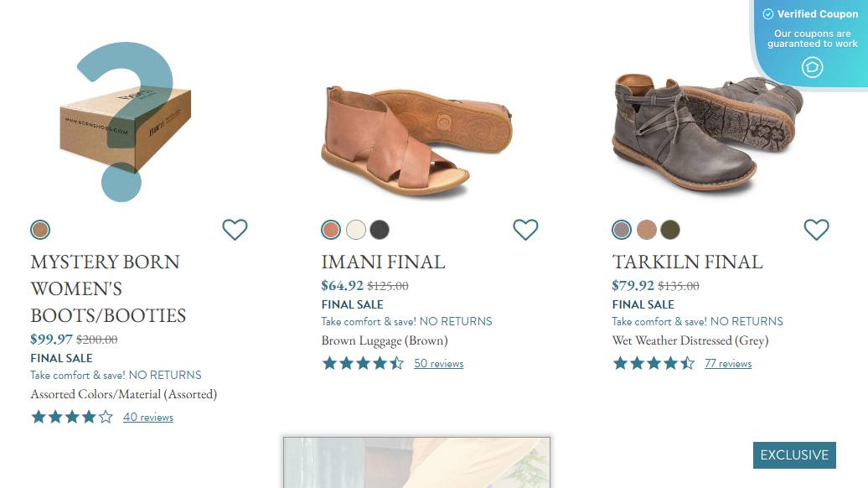This screenshot has height=488, width=868.
Task: Read the 50 reviews for Imani Final
Action: (x=438, y=364)
